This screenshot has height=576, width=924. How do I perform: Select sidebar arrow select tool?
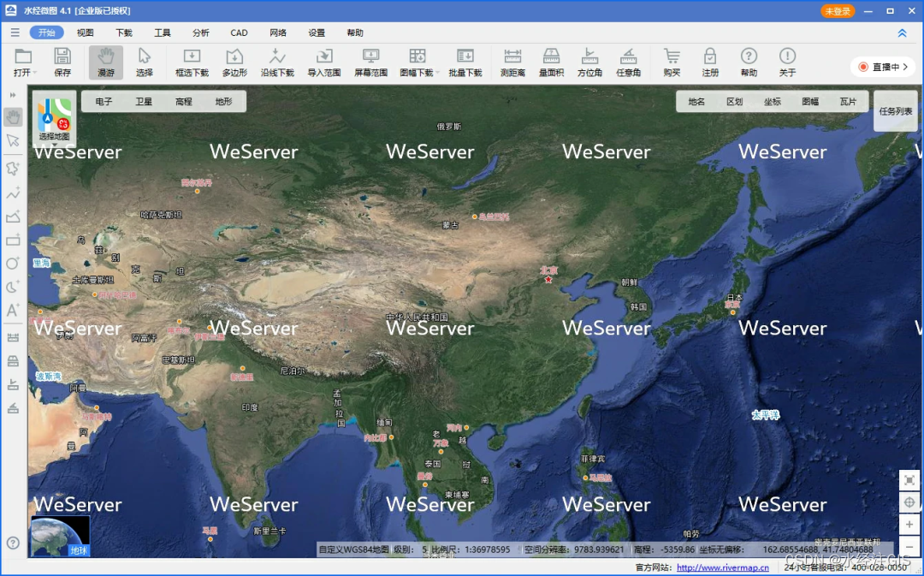click(13, 140)
